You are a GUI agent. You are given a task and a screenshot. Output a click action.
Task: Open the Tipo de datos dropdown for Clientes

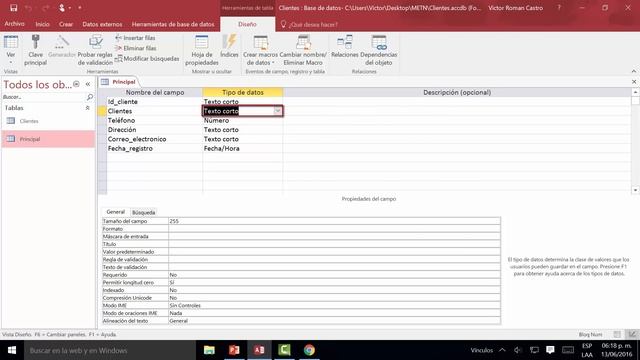(x=278, y=111)
